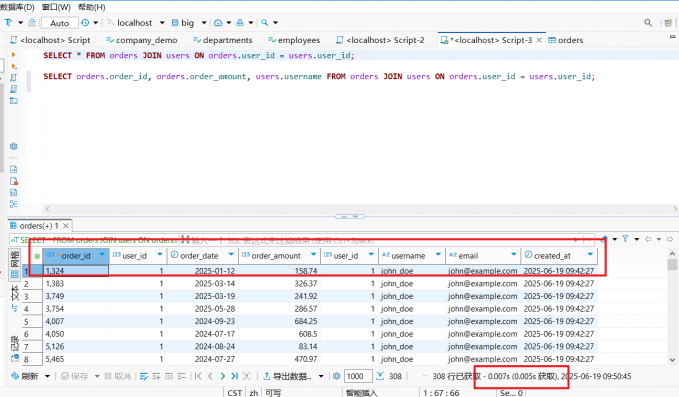This screenshot has height=397, width=679.
Task: Open the order_amount column filter arrow
Action: click(313, 255)
